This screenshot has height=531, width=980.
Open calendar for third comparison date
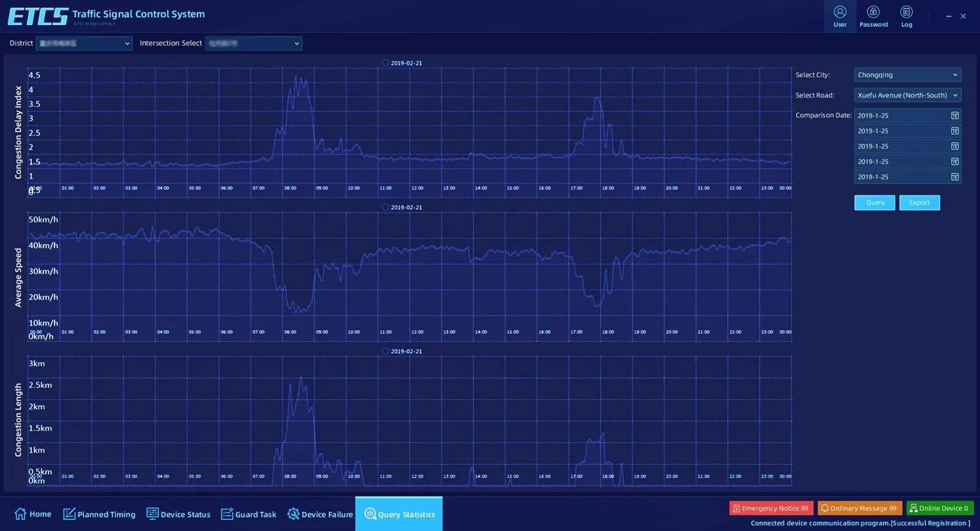pyautogui.click(x=954, y=146)
